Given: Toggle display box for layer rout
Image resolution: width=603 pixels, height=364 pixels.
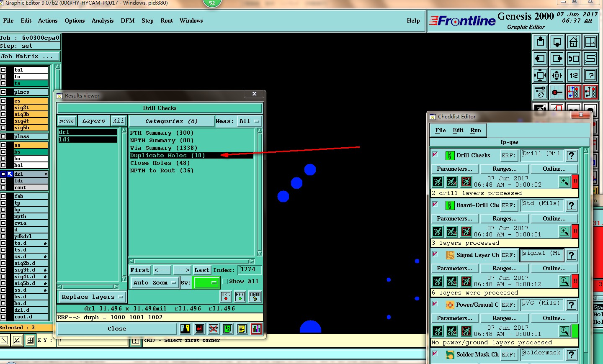Looking at the screenshot, I should 3,187.
